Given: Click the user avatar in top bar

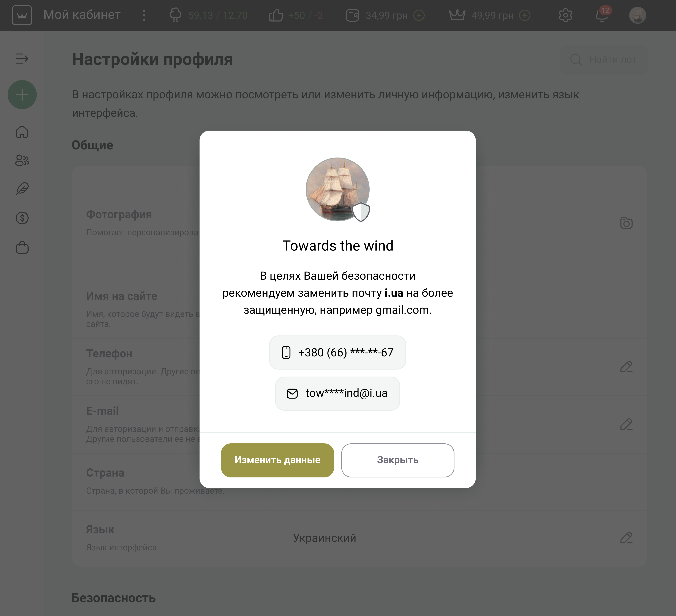Looking at the screenshot, I should click(637, 15).
